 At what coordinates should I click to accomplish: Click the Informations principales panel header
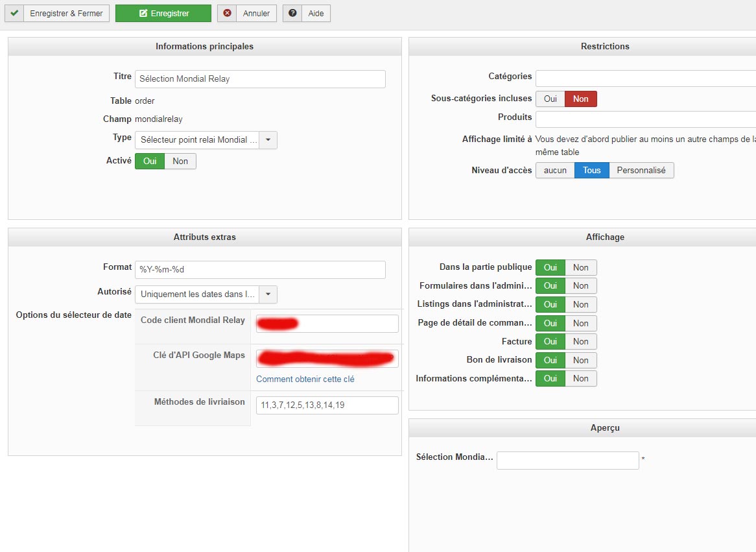(x=204, y=46)
